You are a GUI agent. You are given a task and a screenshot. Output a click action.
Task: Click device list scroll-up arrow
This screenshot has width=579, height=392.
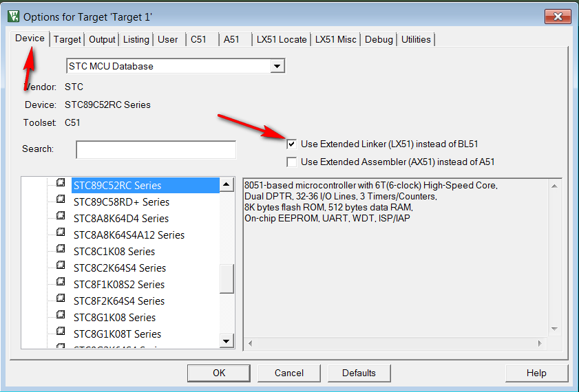[227, 184]
